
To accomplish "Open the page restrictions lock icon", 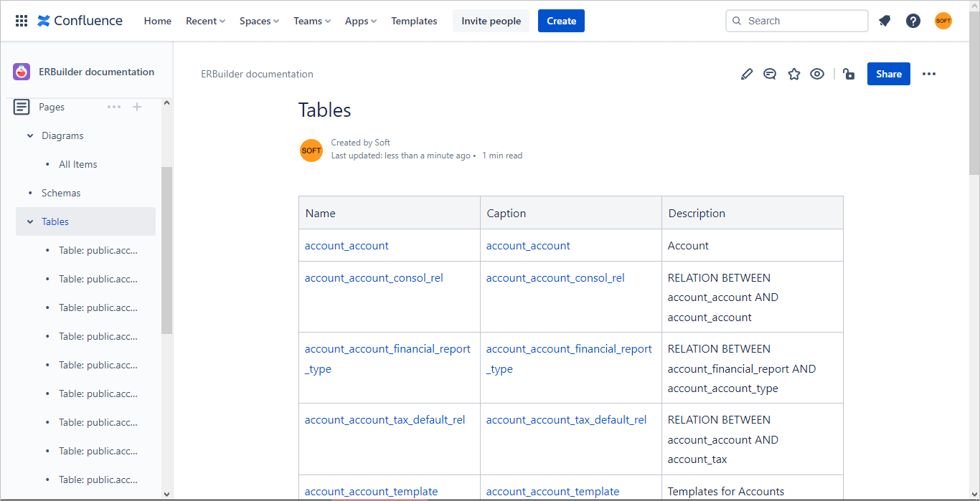I will (x=849, y=74).
